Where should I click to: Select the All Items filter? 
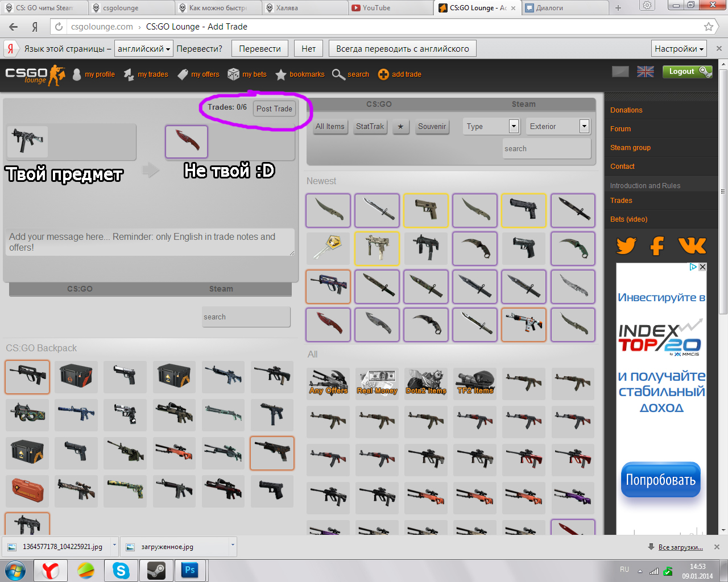pos(330,126)
